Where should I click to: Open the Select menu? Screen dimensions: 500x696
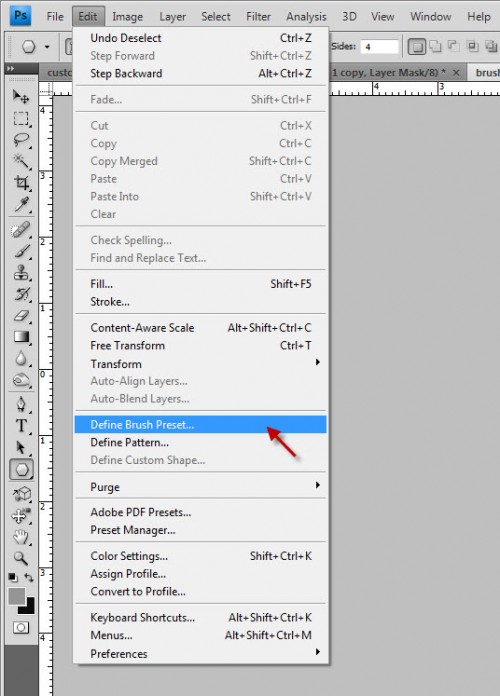216,16
